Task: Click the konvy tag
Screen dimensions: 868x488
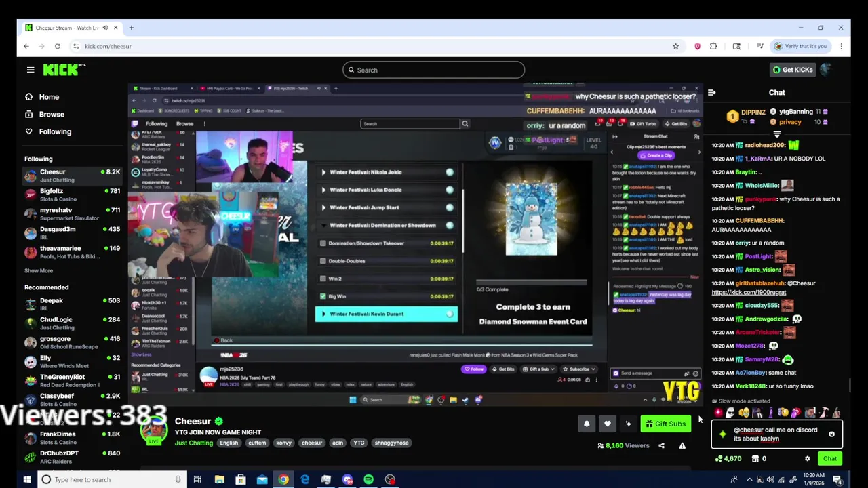Action: point(283,443)
